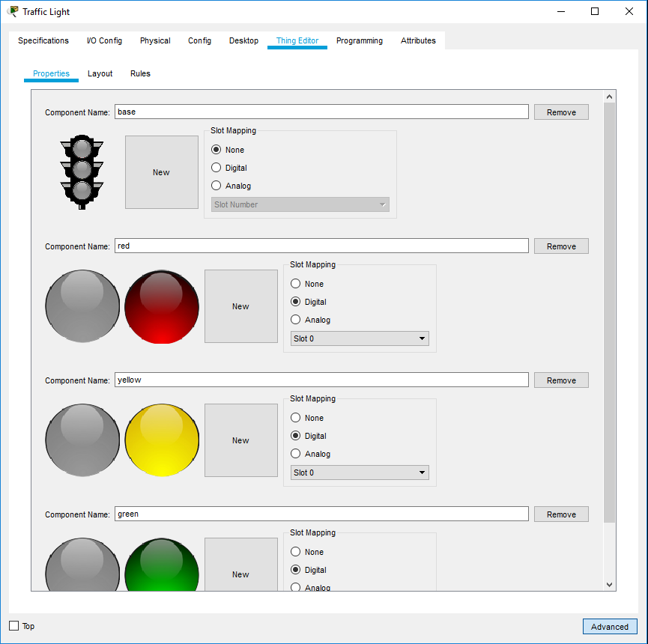
Task: Switch to the Rules sub-tab
Action: click(x=141, y=73)
